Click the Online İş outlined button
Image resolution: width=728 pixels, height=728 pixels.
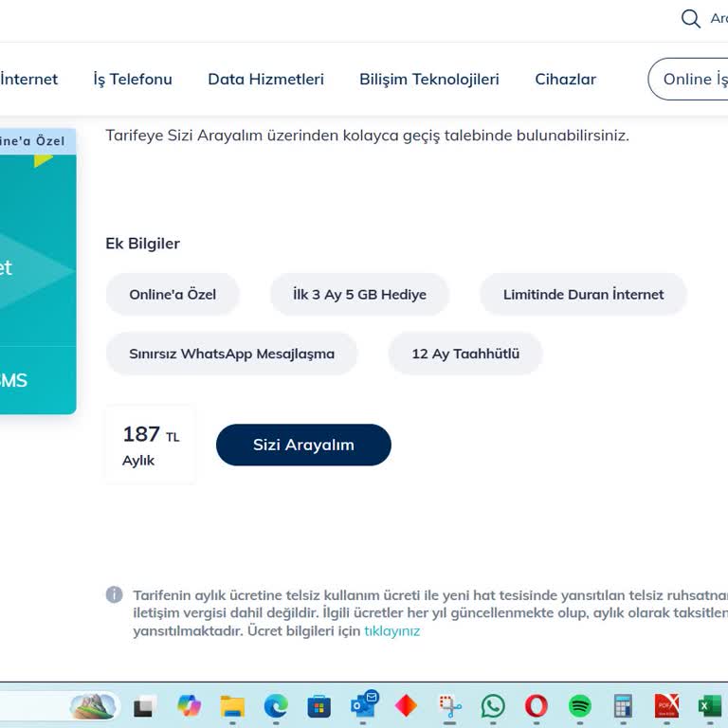(688, 79)
